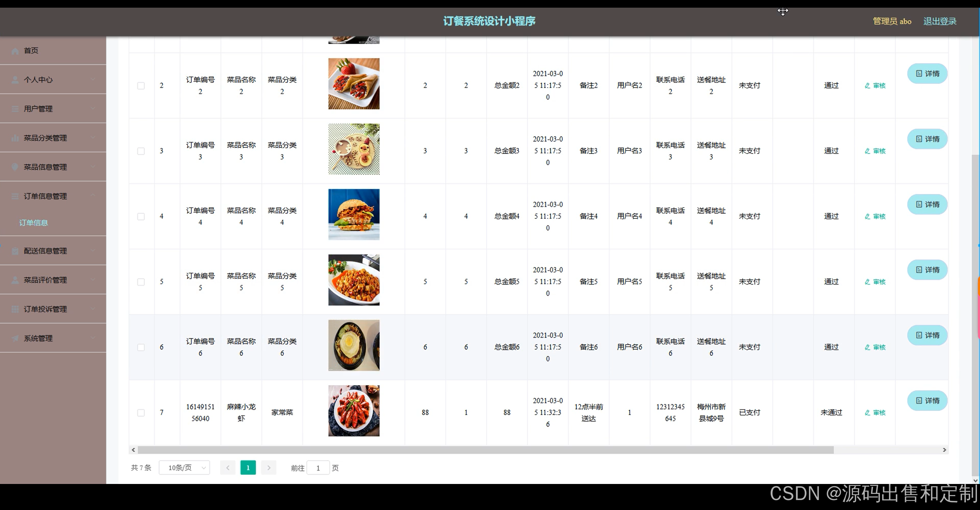Open 详情 for order row 5
Viewport: 980px width, 510px height.
point(927,270)
